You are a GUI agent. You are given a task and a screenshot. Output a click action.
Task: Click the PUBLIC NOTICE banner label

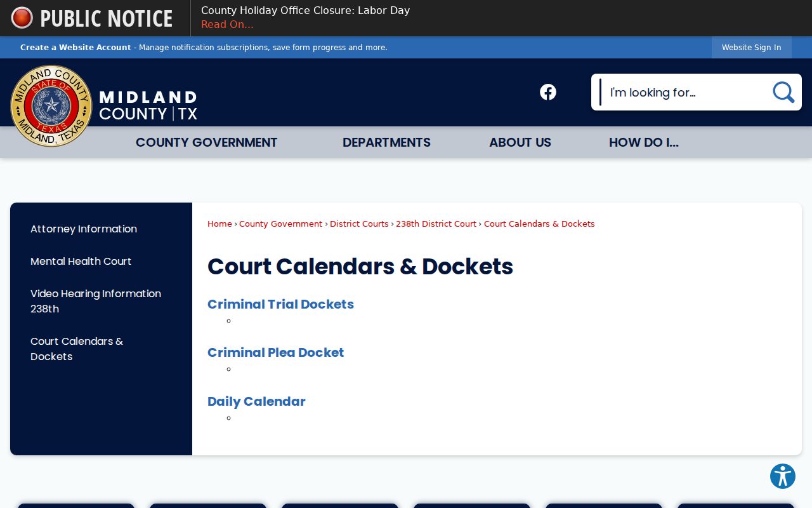click(x=107, y=18)
